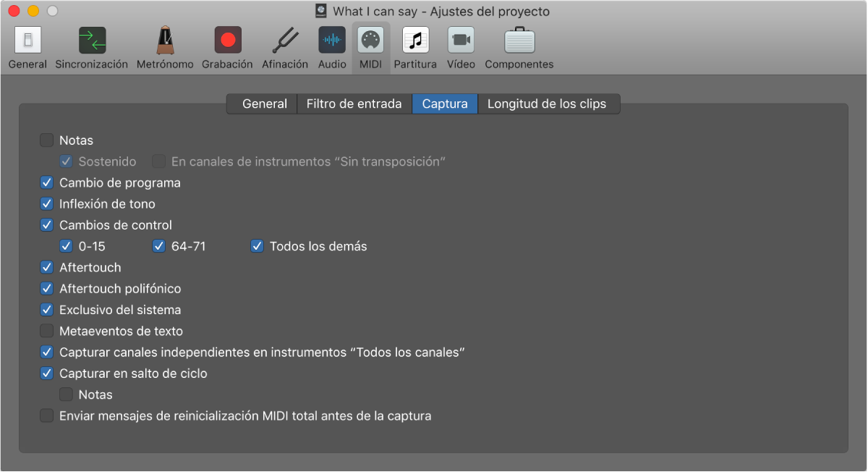The image size is (868, 472).
Task: Open the Grabación record icon
Action: [228, 41]
